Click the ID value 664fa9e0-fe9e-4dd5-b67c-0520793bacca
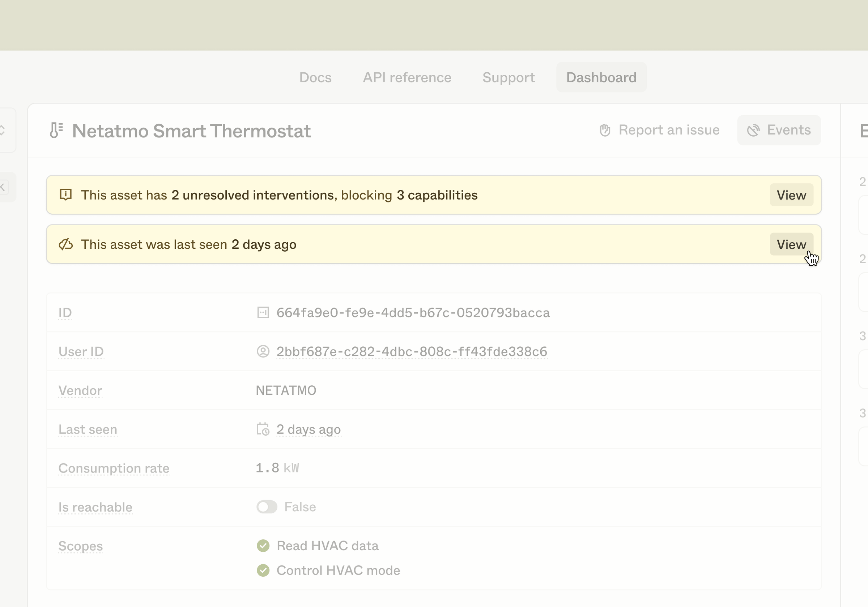The height and width of the screenshot is (607, 868). click(x=413, y=313)
